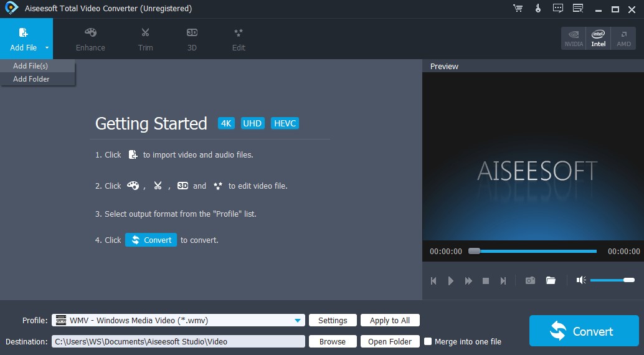
Task: Click Open Folder button
Action: pyautogui.click(x=390, y=341)
